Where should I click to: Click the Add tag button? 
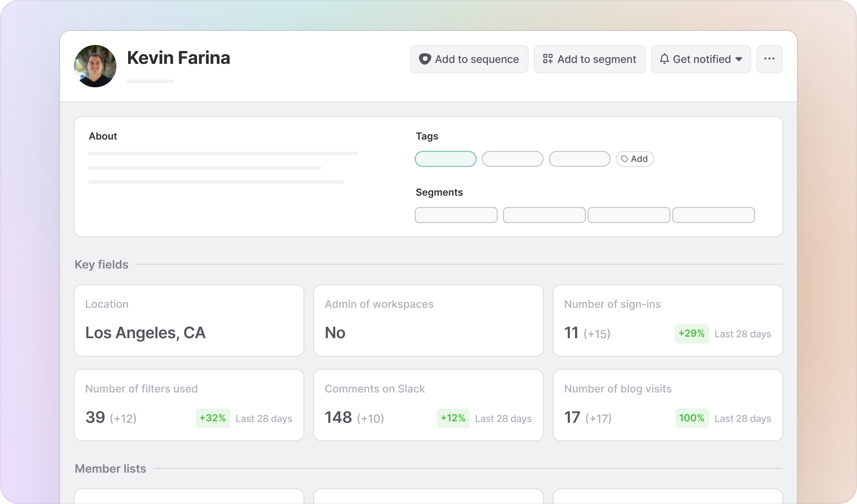pos(635,159)
